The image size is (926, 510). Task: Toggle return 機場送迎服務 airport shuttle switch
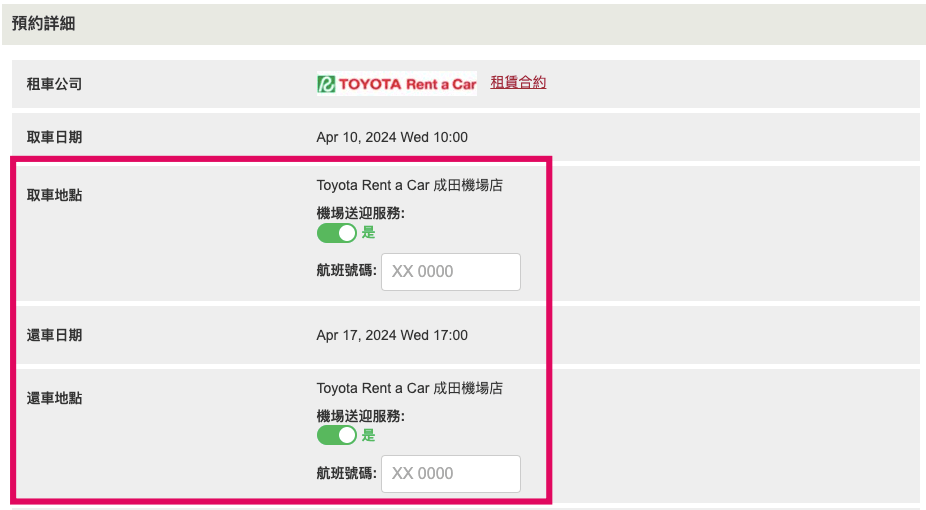point(337,436)
